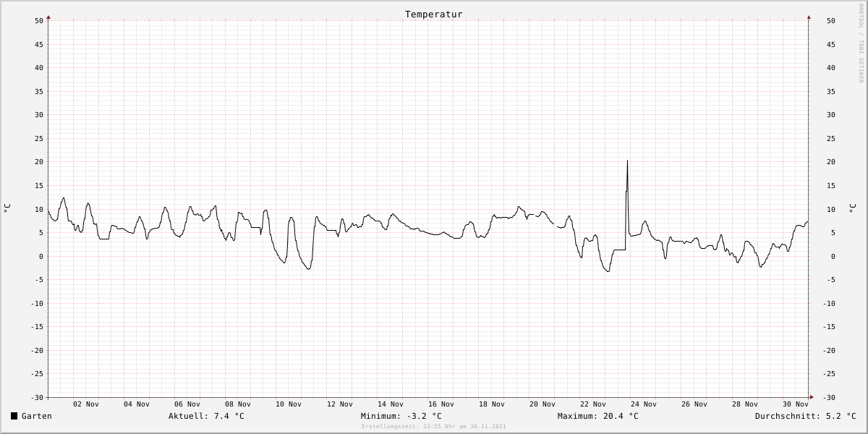The height and width of the screenshot is (434, 868).
Task: Click the 18 Nov x-axis label
Action: [x=492, y=404]
